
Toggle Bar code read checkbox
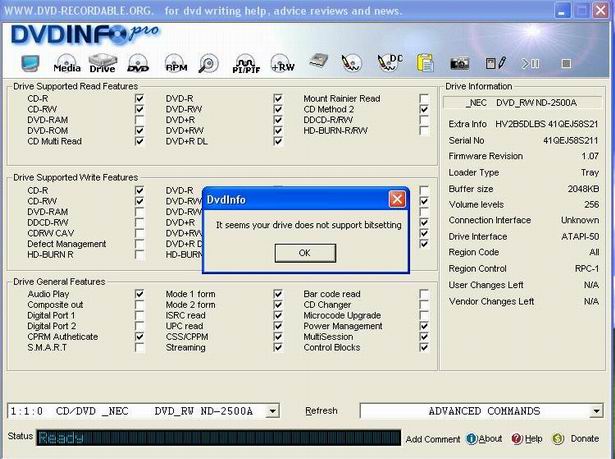424,293
